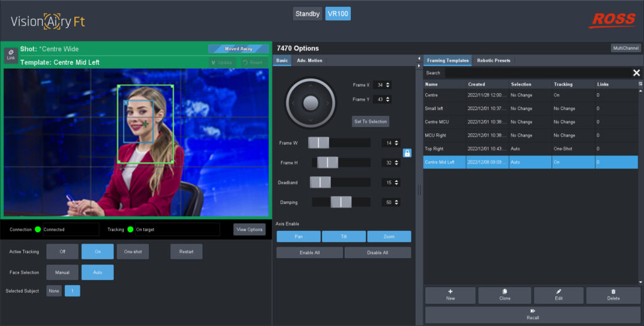
Task: Click Enable All axes
Action: (x=309, y=252)
